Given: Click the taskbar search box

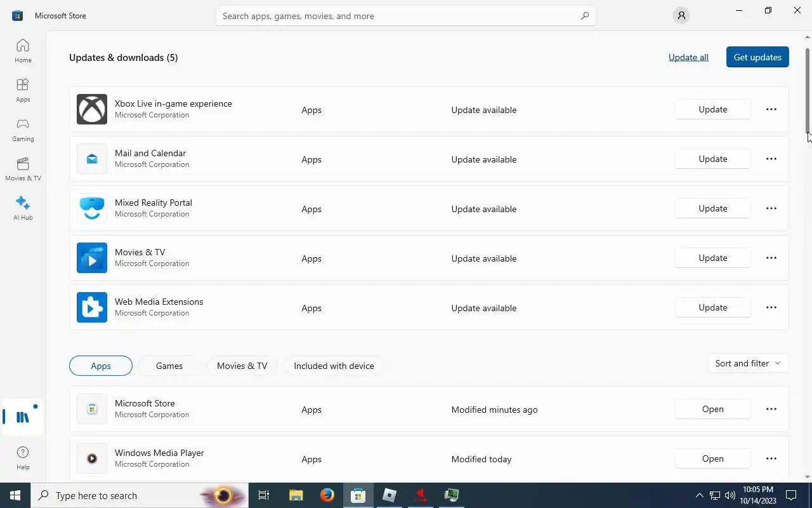Looking at the screenshot, I should click(140, 495).
